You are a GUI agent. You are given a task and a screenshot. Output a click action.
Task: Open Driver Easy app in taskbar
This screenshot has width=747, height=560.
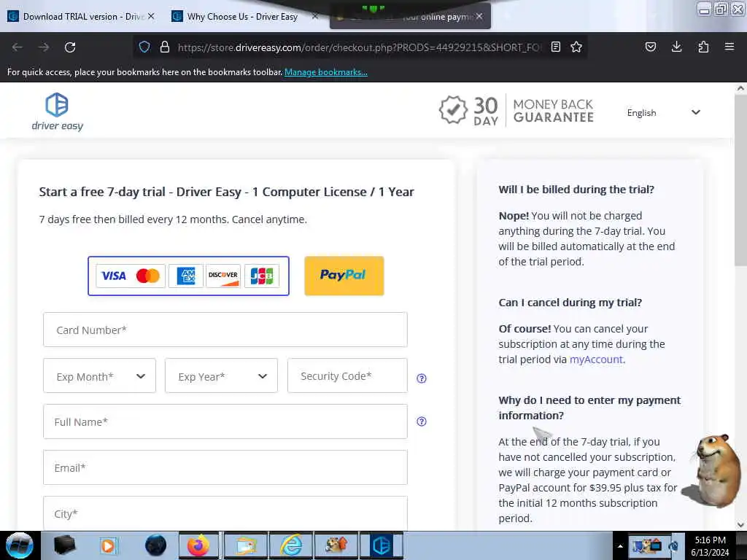point(382,545)
